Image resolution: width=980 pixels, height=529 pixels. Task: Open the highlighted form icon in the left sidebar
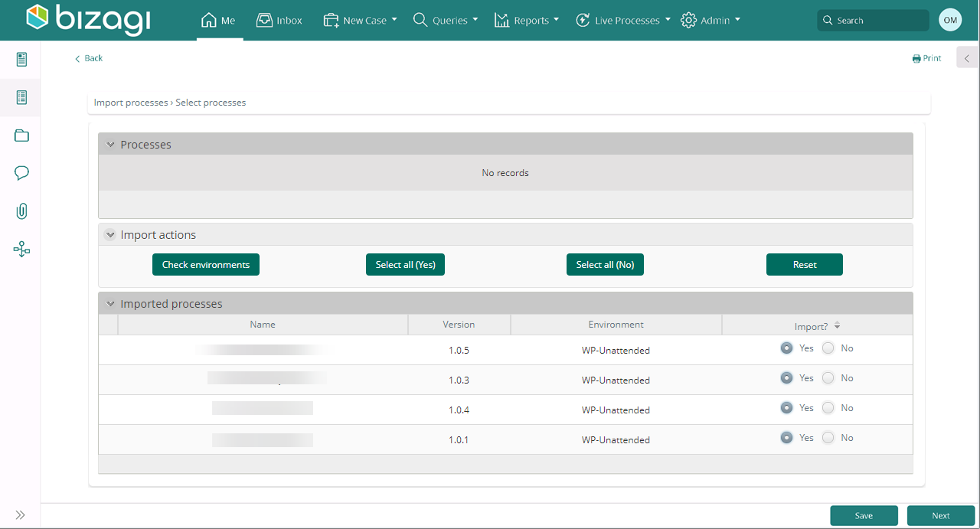coord(21,97)
